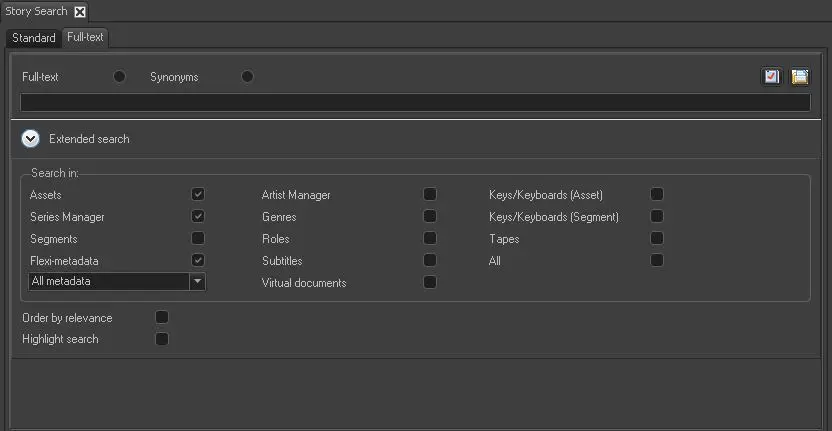The width and height of the screenshot is (832, 431).
Task: Select the Full-text tab
Action: coord(85,38)
